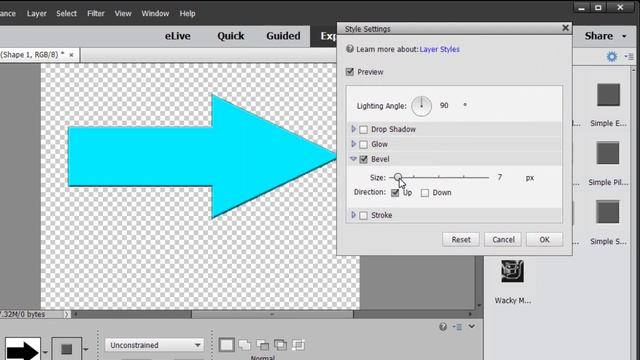The height and width of the screenshot is (360, 640).
Task: Switch to the Quick mode tab
Action: [231, 36]
